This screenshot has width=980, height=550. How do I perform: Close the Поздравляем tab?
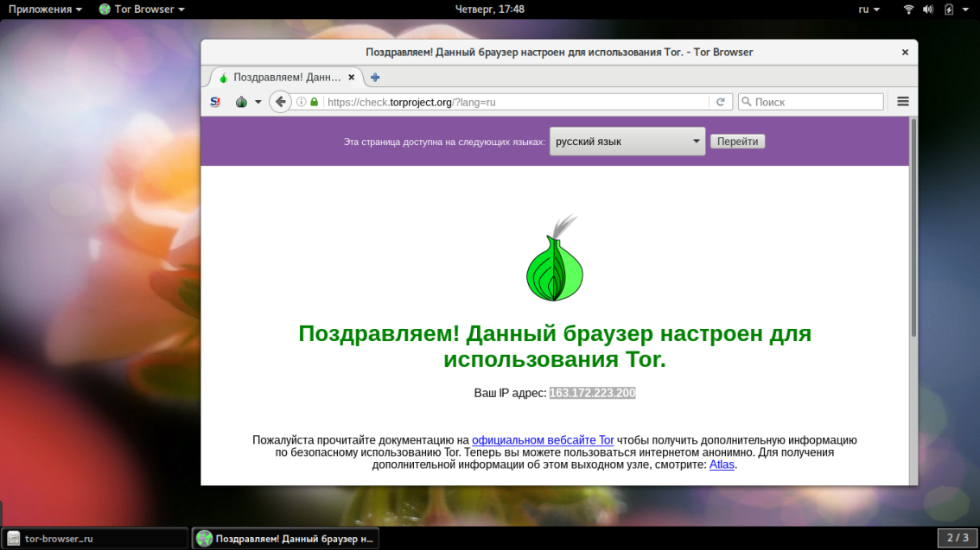coord(352,78)
